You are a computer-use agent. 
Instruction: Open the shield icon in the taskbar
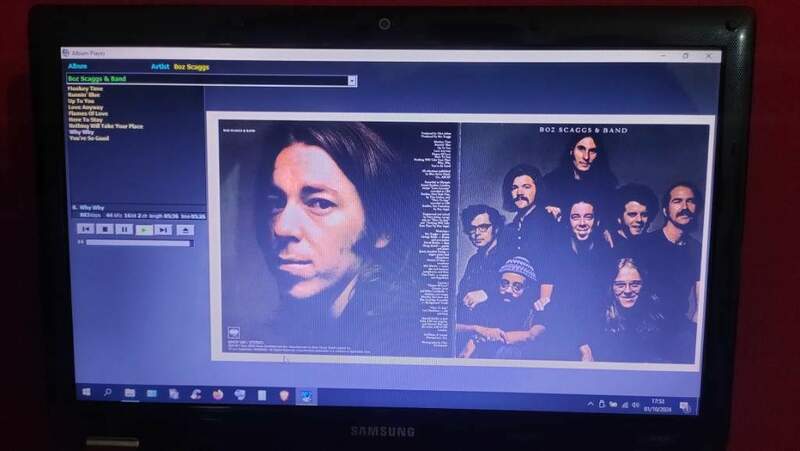pyautogui.click(x=284, y=395)
